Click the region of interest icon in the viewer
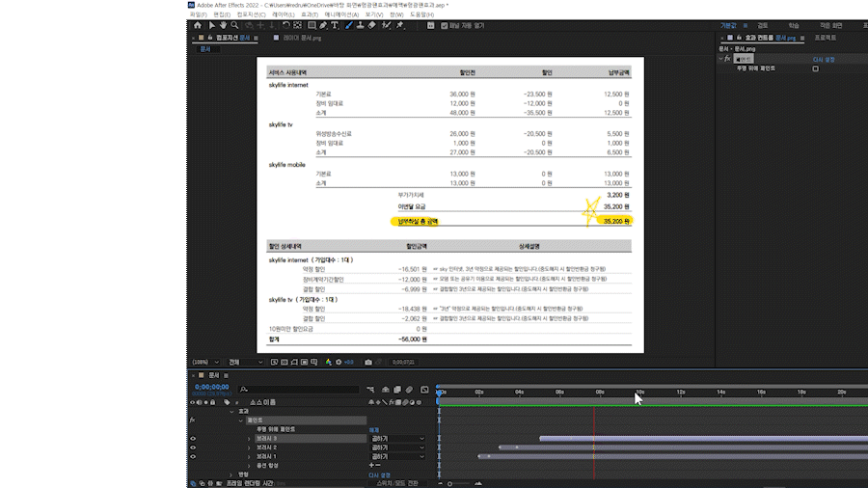 coord(305,363)
